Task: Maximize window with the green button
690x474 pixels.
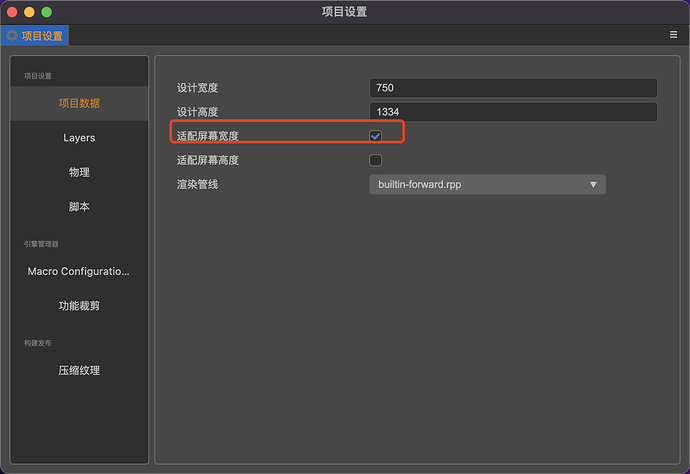Action: [47, 12]
